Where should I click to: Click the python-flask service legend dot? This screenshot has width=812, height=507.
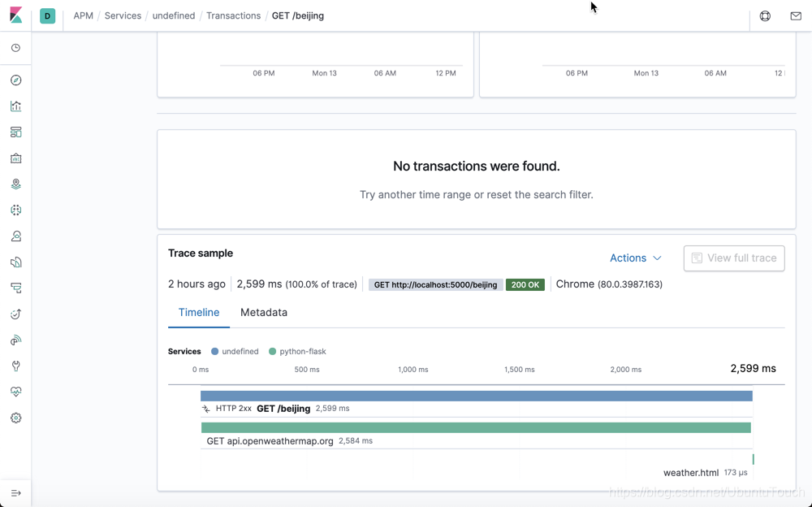coord(272,352)
